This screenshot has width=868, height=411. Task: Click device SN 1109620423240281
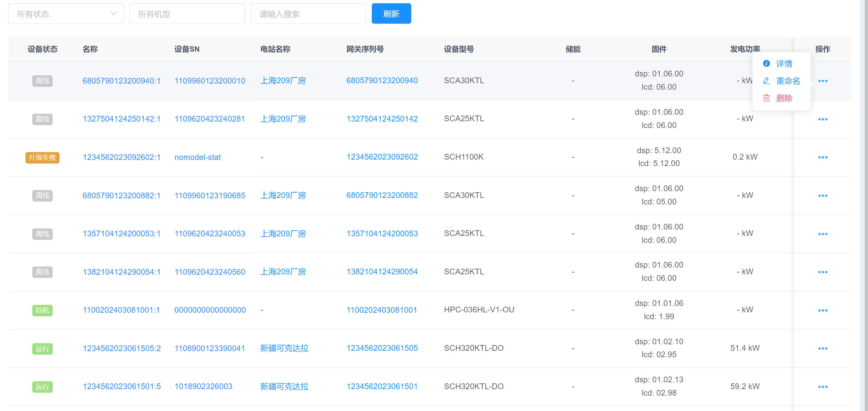tap(210, 119)
